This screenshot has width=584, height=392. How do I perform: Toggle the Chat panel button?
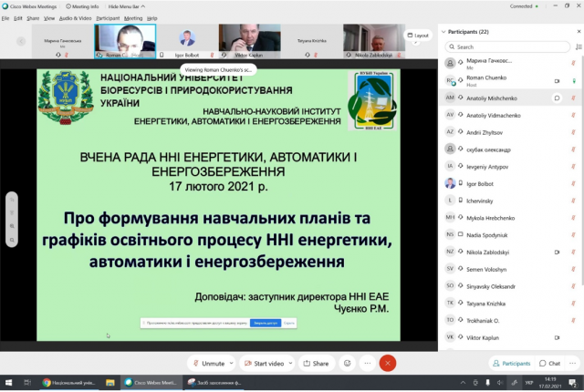click(x=550, y=364)
